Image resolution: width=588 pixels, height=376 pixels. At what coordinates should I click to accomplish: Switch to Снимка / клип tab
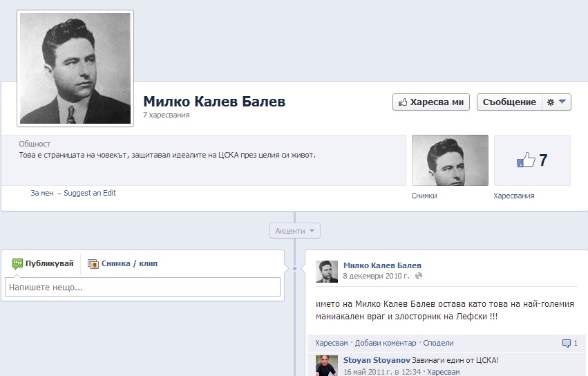(x=124, y=263)
